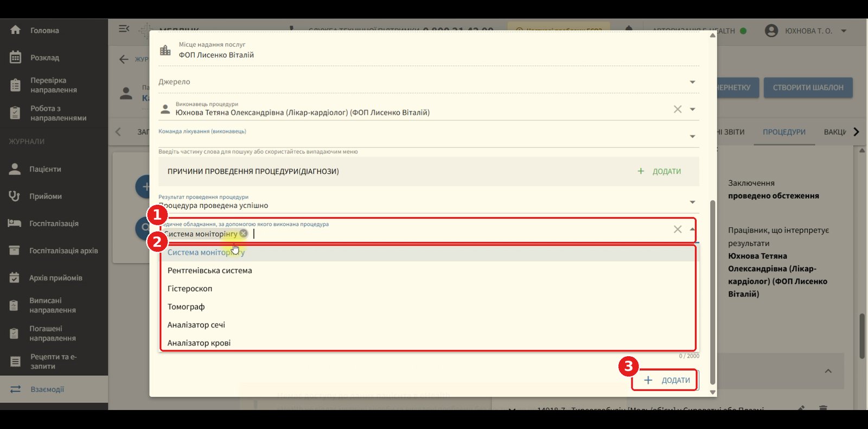
Task: Select Рентгенівська система option
Action: click(429, 270)
